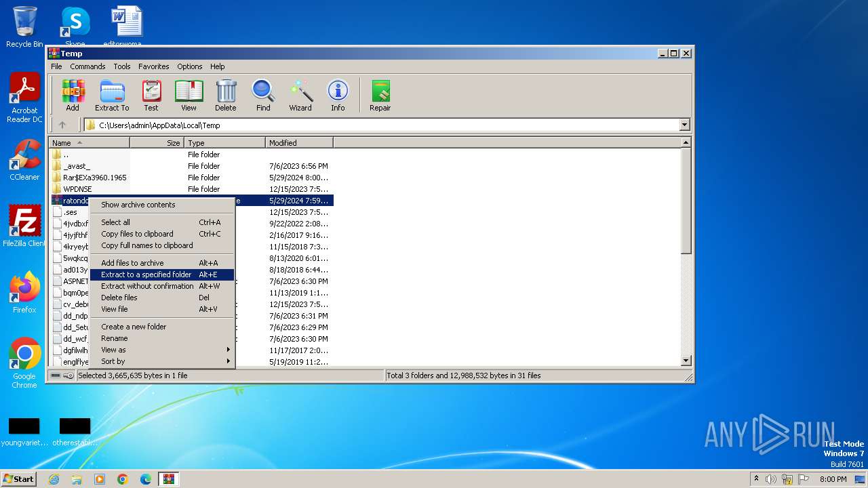Open Skype desktop shortcut
The width and height of the screenshot is (868, 488).
click(75, 27)
